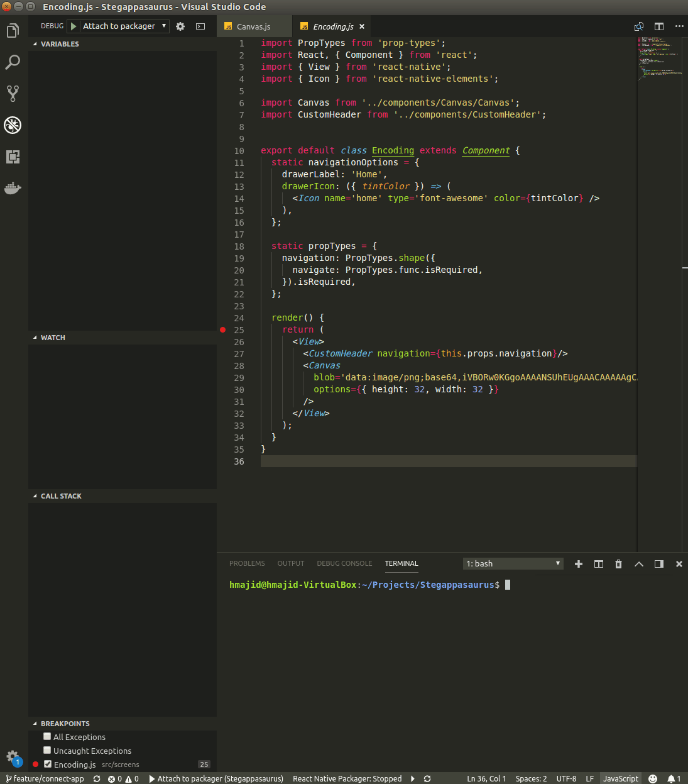
Task: Click 'Spaces: 2' indentation setting
Action: (x=531, y=778)
